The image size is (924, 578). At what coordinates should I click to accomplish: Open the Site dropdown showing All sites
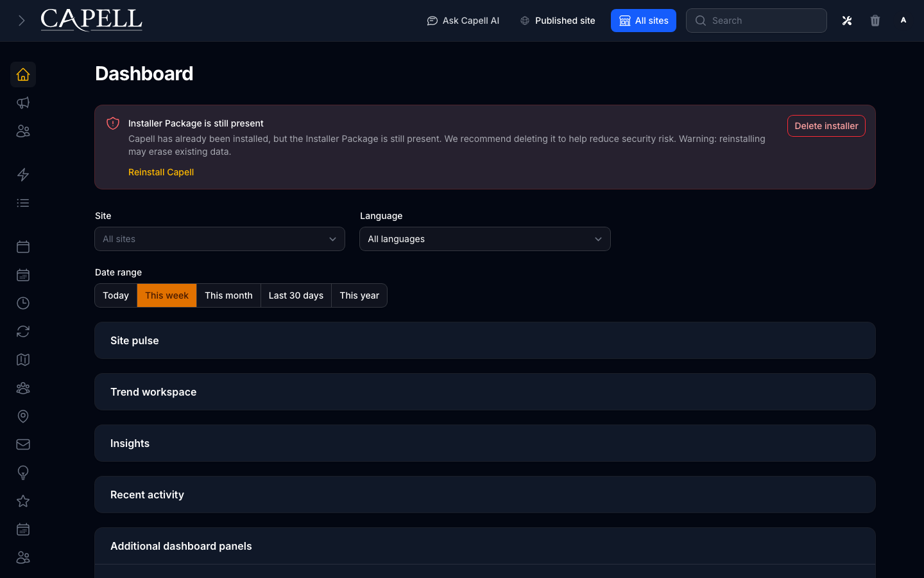click(219, 239)
